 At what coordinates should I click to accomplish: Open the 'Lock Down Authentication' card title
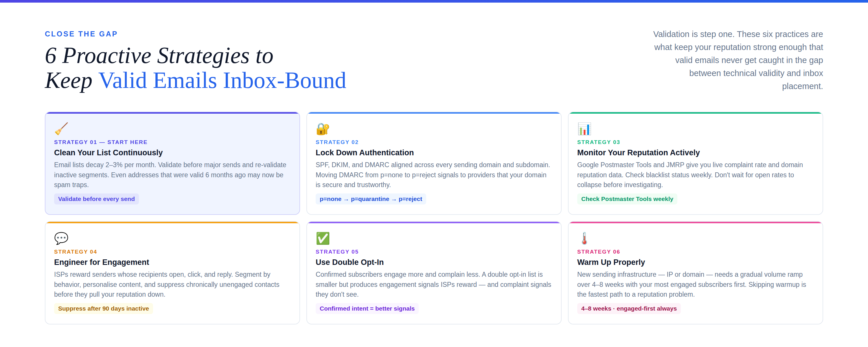[x=365, y=153]
